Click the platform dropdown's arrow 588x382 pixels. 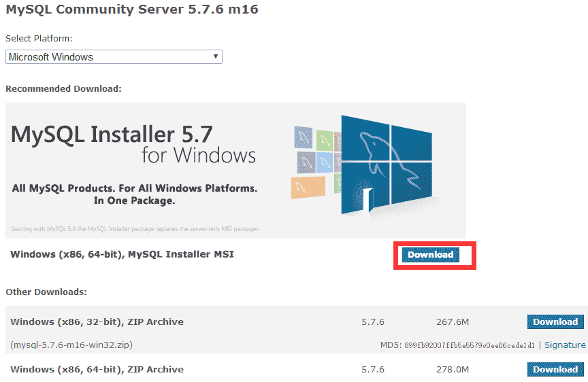point(215,57)
